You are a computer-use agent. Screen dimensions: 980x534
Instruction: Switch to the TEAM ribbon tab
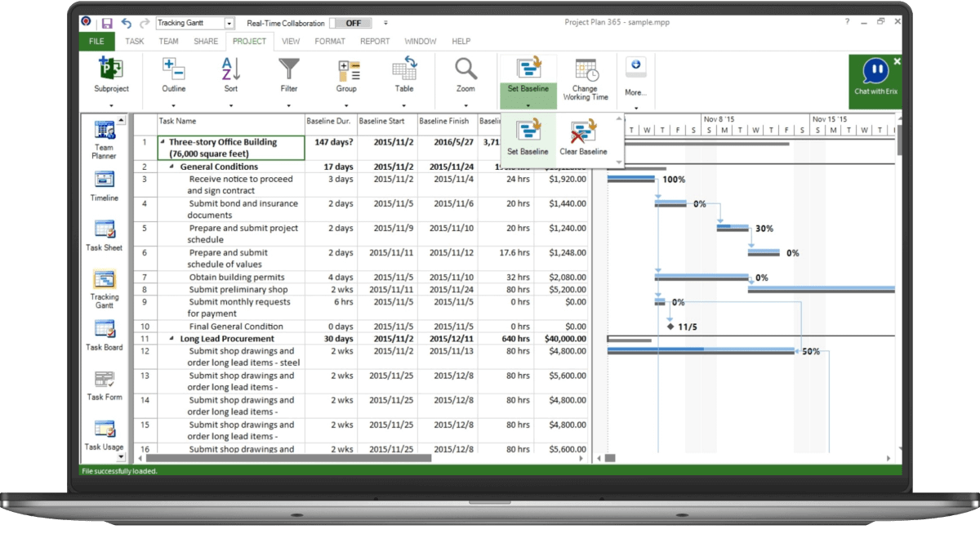[x=169, y=42]
